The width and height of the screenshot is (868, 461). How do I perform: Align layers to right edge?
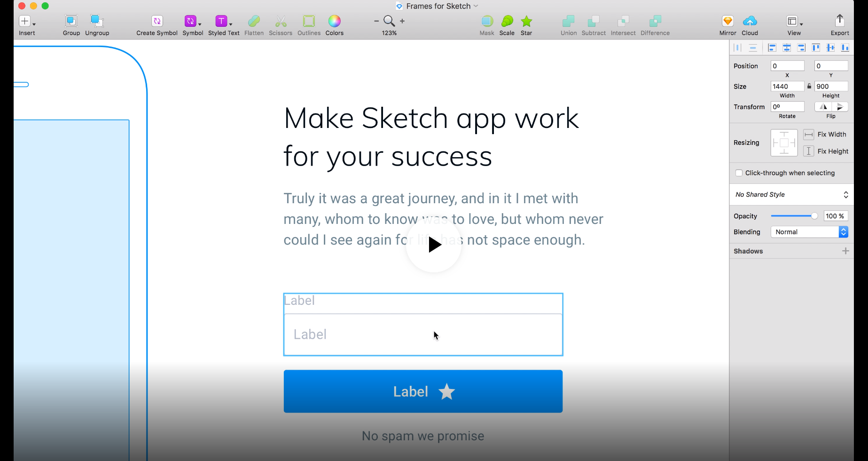[x=801, y=48]
